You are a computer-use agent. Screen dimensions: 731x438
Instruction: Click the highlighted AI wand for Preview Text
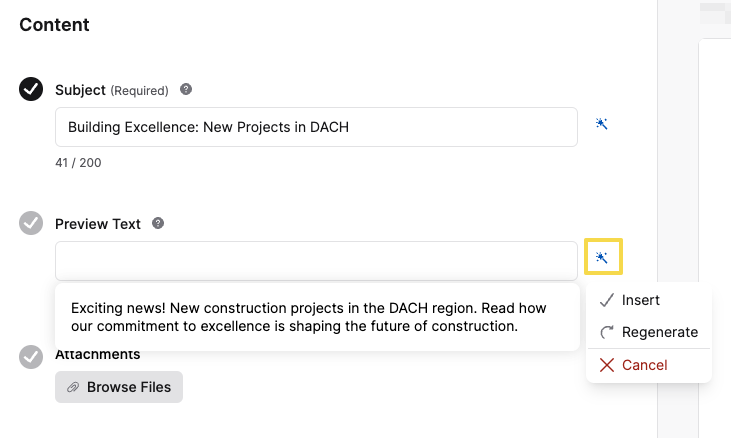(603, 257)
